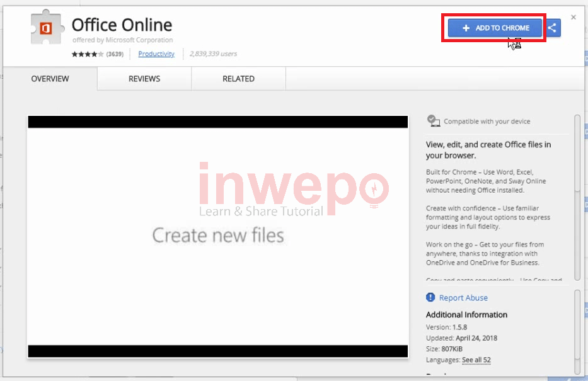The width and height of the screenshot is (588, 381).
Task: Click the Create new files video preview
Action: tap(218, 236)
